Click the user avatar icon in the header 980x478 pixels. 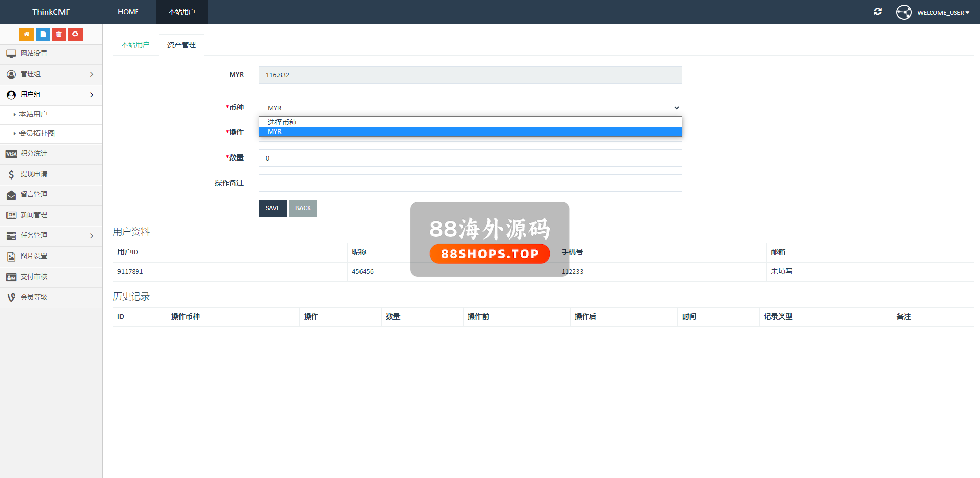coord(904,12)
